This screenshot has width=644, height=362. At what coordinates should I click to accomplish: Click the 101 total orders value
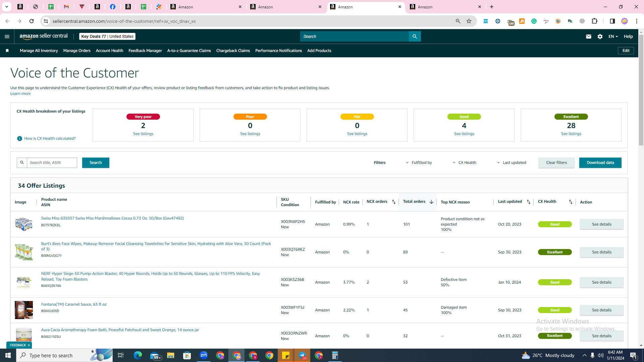point(407,224)
